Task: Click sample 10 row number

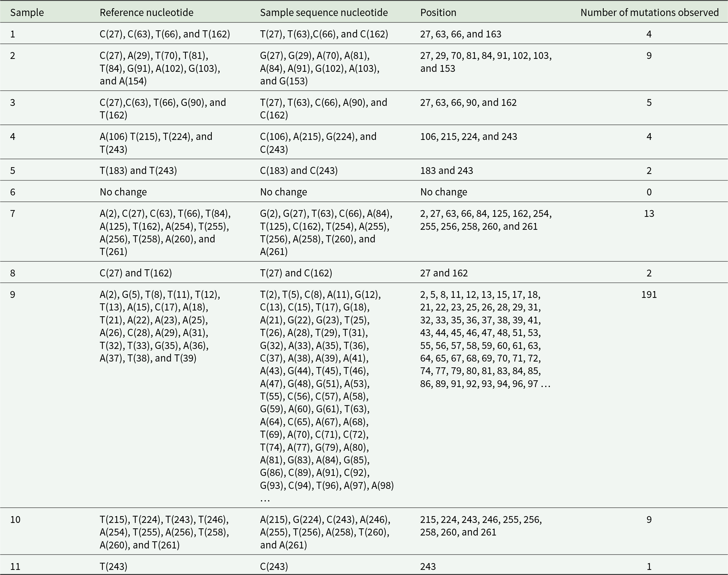Action: [15, 520]
